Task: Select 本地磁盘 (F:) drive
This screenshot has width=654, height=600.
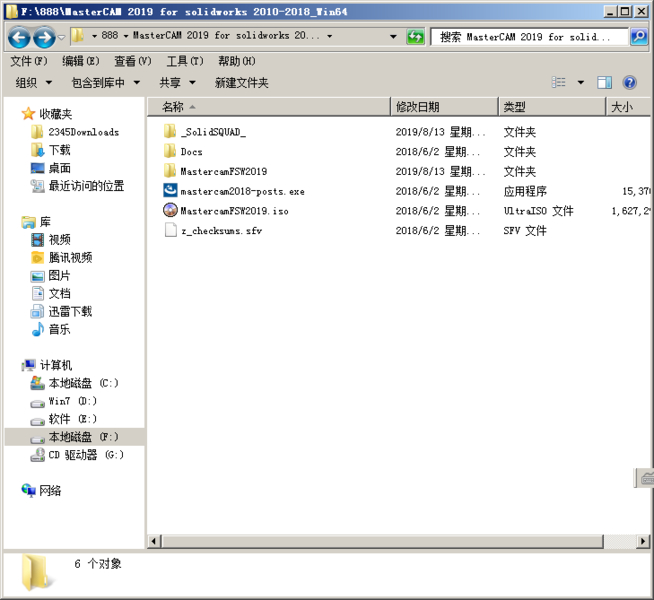Action: coord(75,437)
